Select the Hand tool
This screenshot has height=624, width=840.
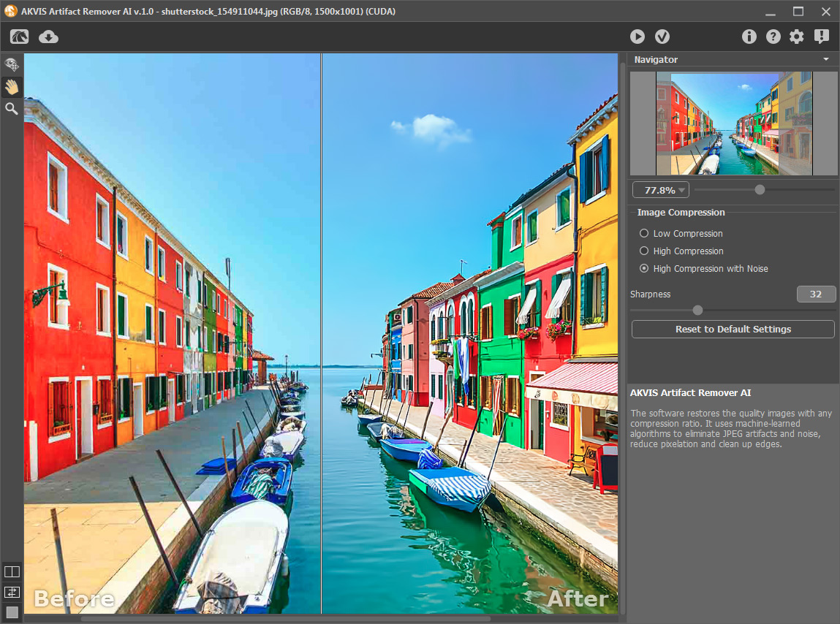[12, 87]
